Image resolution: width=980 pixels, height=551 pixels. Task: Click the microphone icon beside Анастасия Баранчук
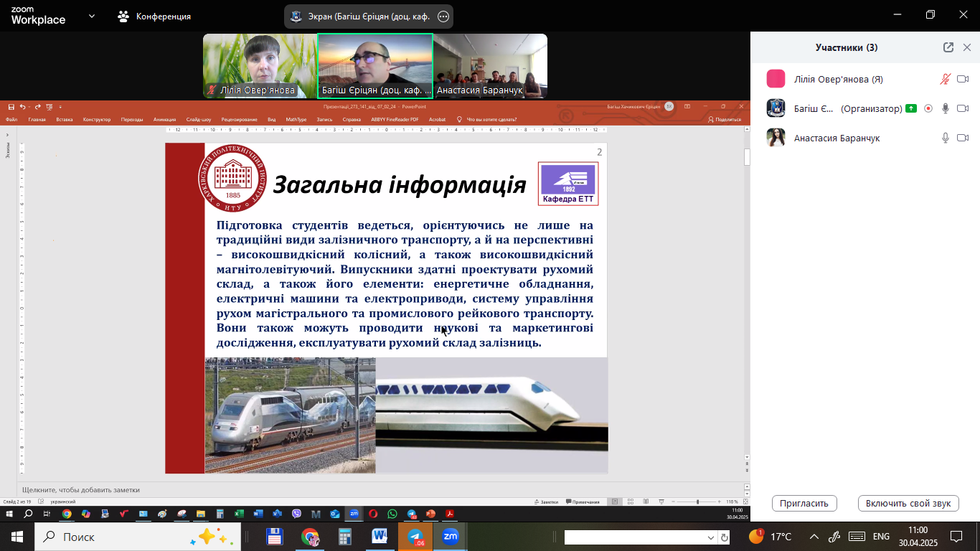pyautogui.click(x=946, y=138)
